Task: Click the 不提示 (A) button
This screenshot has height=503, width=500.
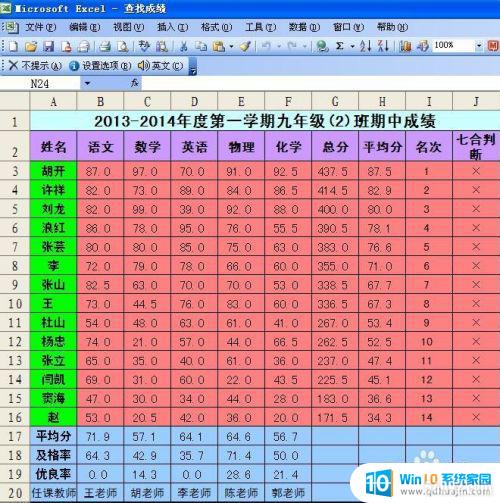Action: pyautogui.click(x=36, y=66)
